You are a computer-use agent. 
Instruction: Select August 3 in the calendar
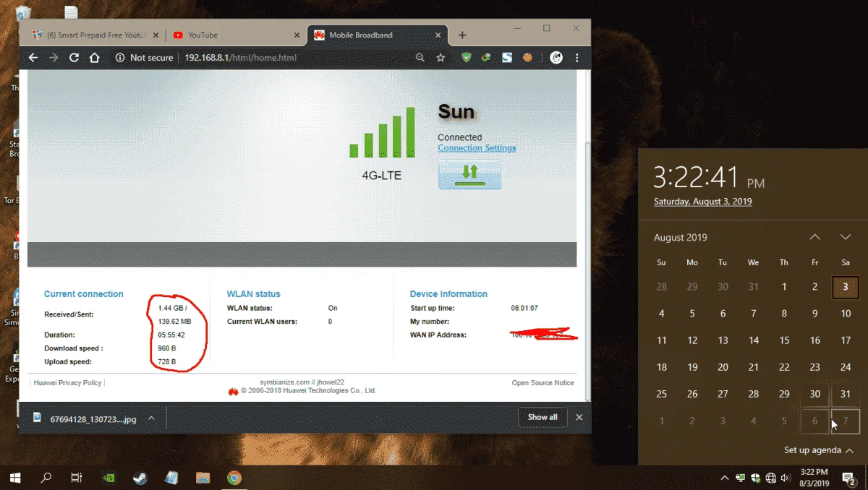[x=846, y=287]
